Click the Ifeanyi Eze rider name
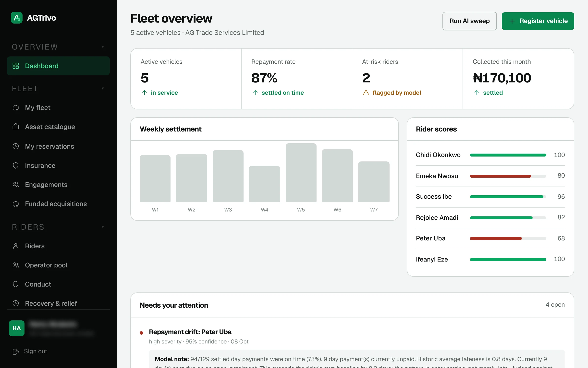 (432, 259)
